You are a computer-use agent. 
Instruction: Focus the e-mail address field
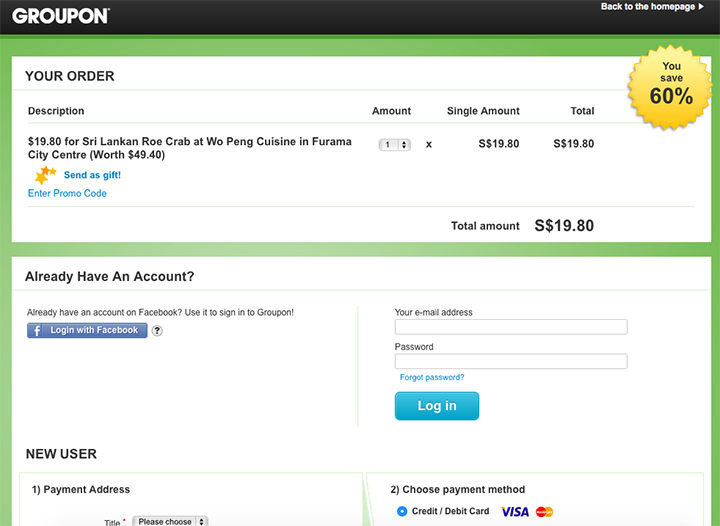tap(511, 327)
